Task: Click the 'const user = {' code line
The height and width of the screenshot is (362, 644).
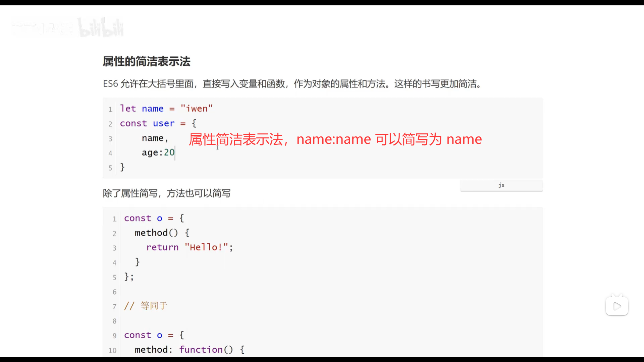Action: tap(158, 123)
